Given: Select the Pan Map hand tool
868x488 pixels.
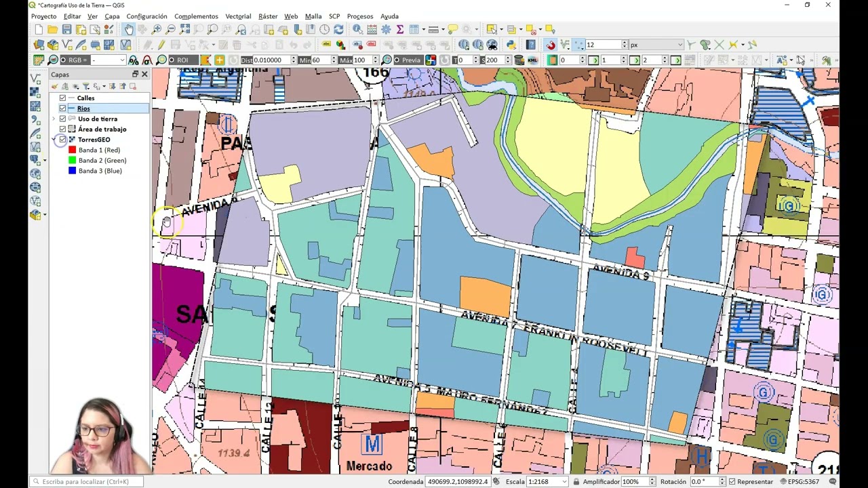Looking at the screenshot, I should point(128,29).
